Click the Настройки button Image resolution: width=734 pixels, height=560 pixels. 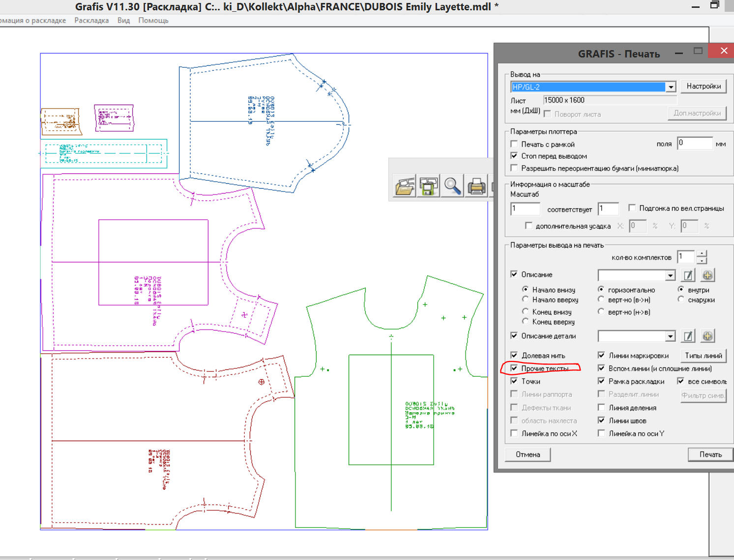704,86
